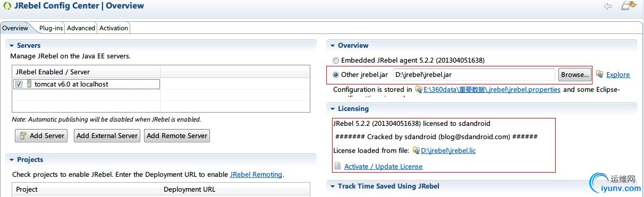This screenshot has height=197, width=644.
Task: Collapse the Licensing section
Action: tap(332, 108)
